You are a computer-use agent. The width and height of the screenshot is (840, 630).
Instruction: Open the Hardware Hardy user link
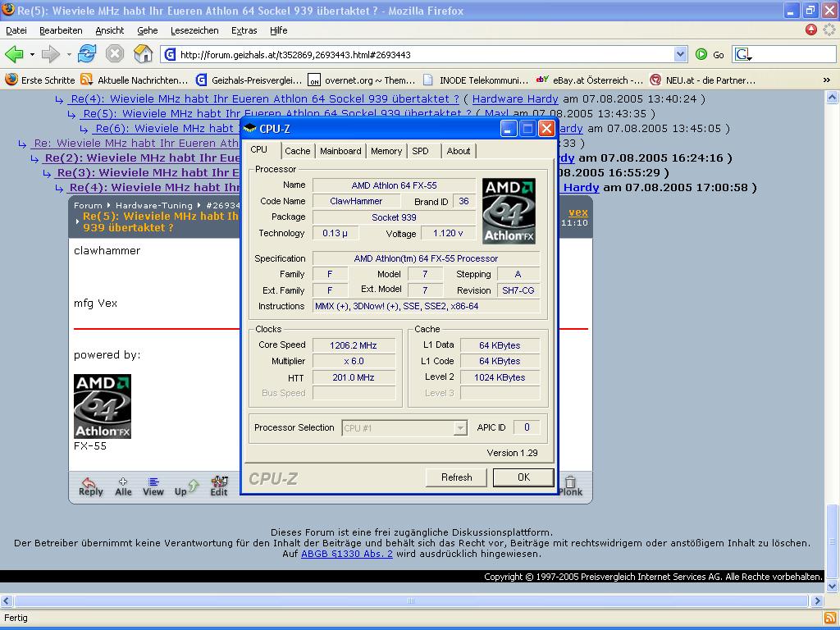(x=515, y=98)
